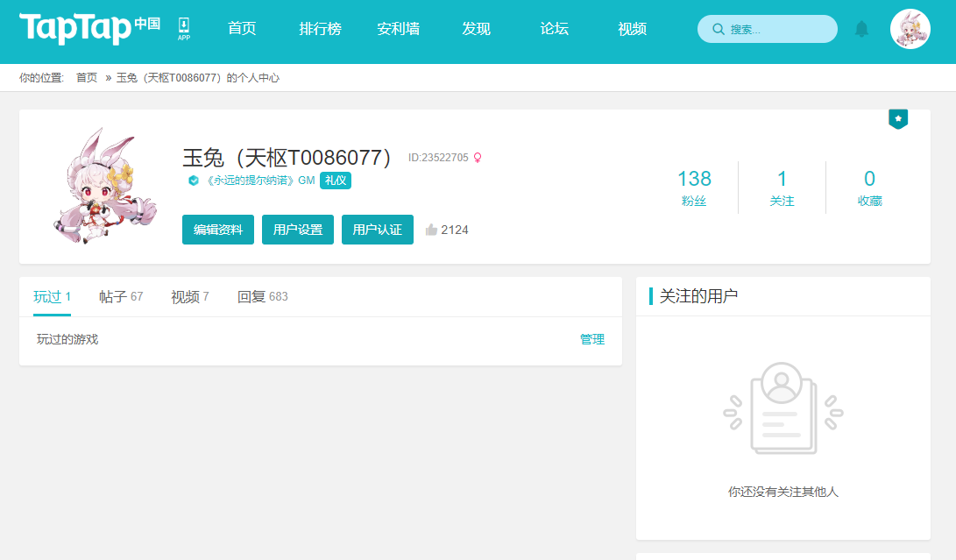Go to 论坛 in navigation
The image size is (956, 560).
tap(554, 29)
